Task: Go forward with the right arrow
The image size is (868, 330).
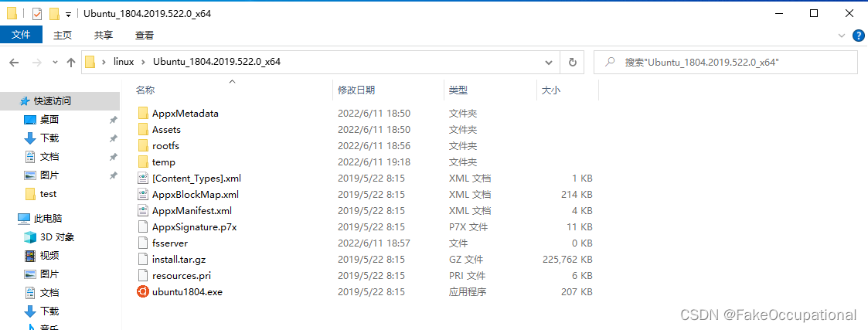Action: coord(36,63)
